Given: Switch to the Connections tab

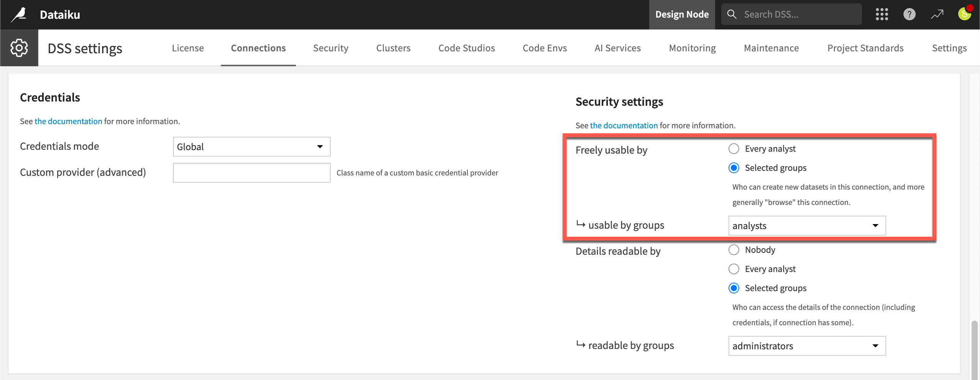Looking at the screenshot, I should click(x=258, y=48).
